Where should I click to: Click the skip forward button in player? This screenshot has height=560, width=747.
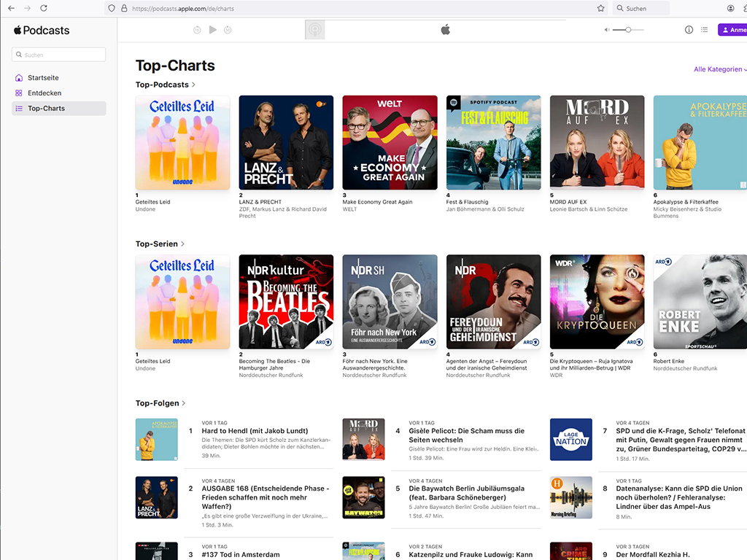pos(228,30)
